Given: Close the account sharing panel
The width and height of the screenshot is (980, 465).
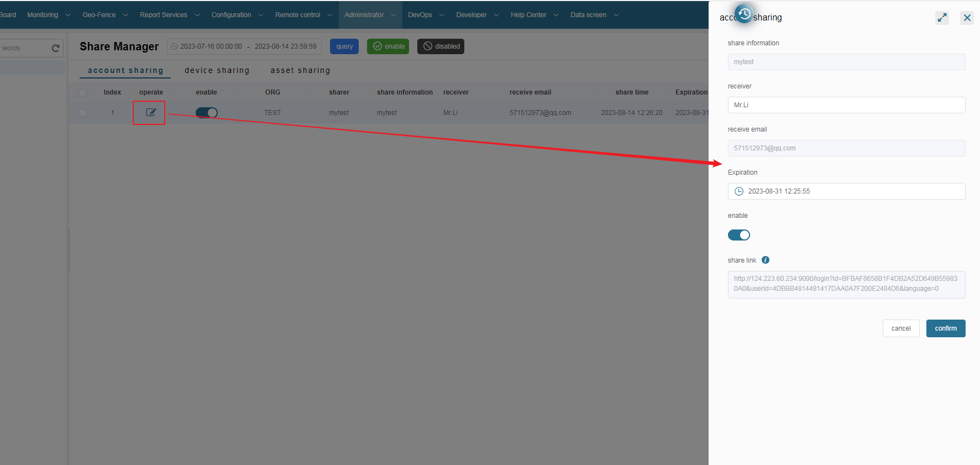Looking at the screenshot, I should [x=967, y=18].
